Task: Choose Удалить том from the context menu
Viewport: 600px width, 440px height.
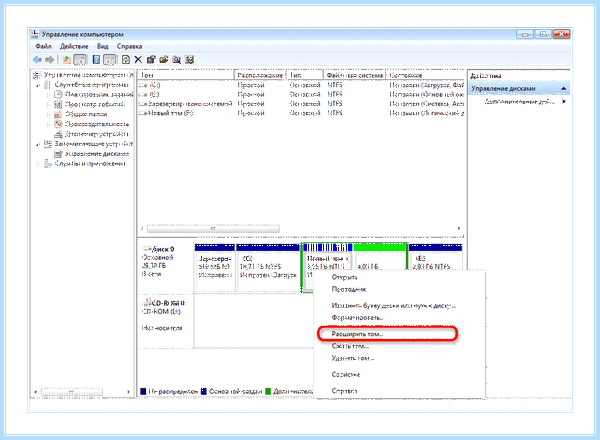Action: pos(399,358)
